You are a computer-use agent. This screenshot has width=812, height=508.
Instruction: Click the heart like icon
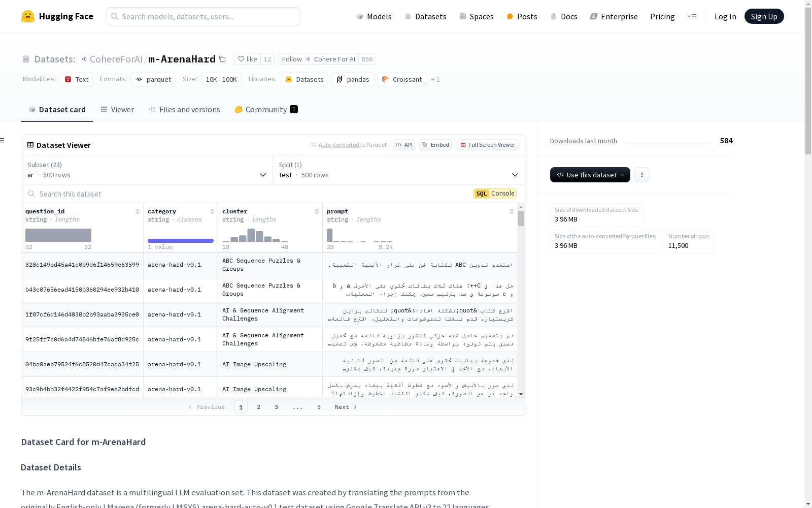pos(241,59)
